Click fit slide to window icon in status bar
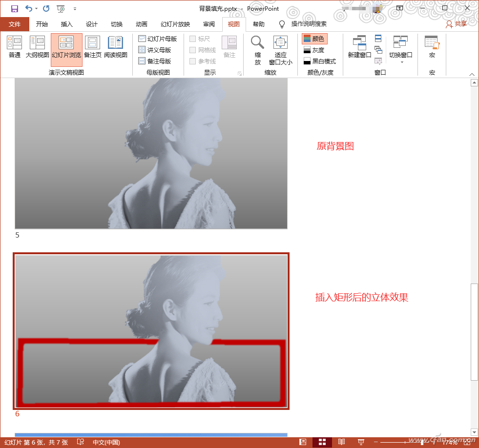Image resolution: width=479 pixels, height=448 pixels. point(467,442)
